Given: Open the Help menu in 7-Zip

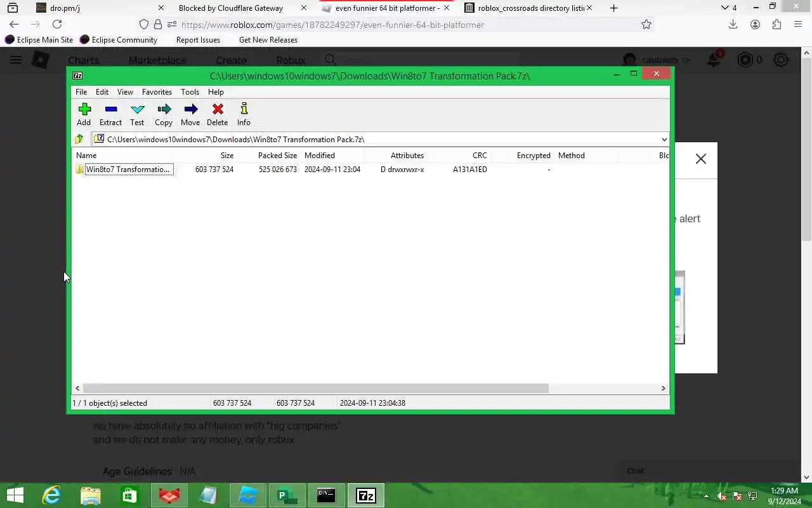Looking at the screenshot, I should point(216,91).
